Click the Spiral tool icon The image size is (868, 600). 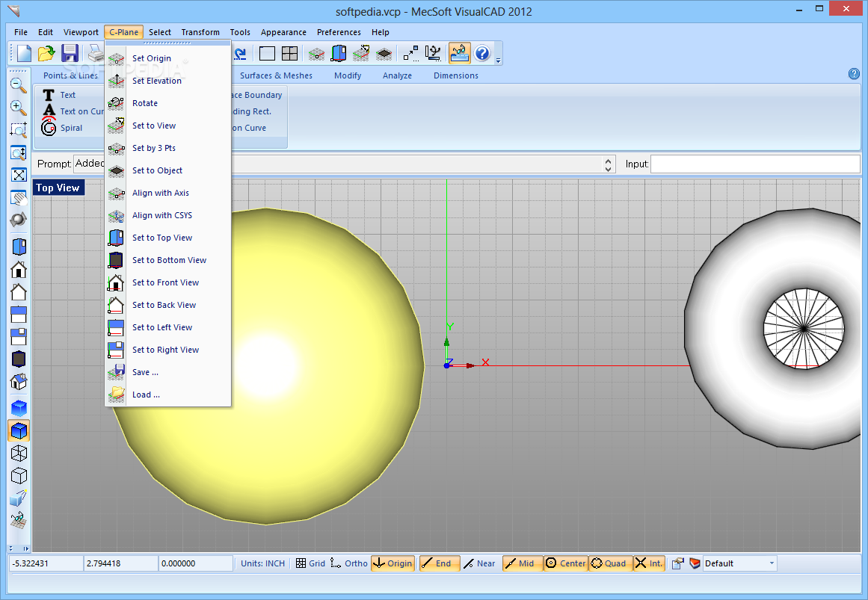49,128
